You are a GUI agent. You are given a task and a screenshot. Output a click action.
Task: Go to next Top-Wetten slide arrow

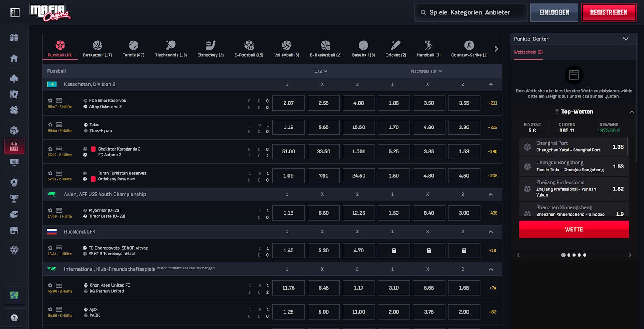(630, 255)
